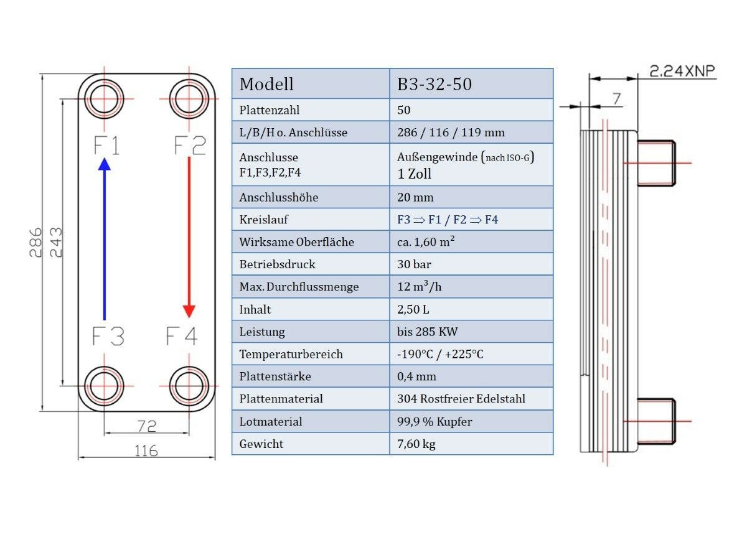Image resolution: width=747 pixels, height=560 pixels.
Task: Click the 'Gewicht' label
Action: click(261, 444)
